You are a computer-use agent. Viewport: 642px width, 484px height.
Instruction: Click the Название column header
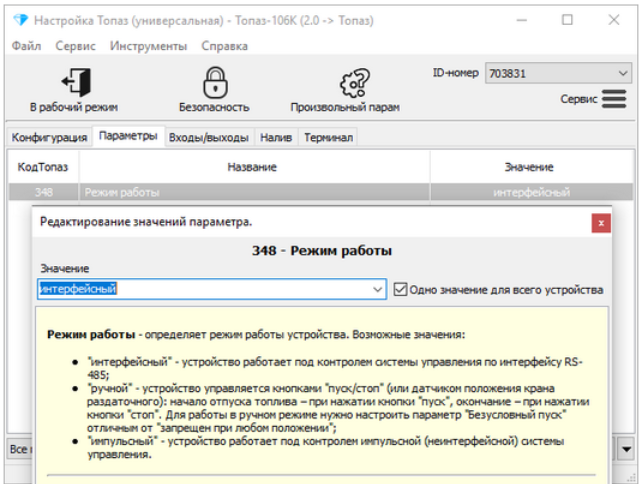coord(252,167)
